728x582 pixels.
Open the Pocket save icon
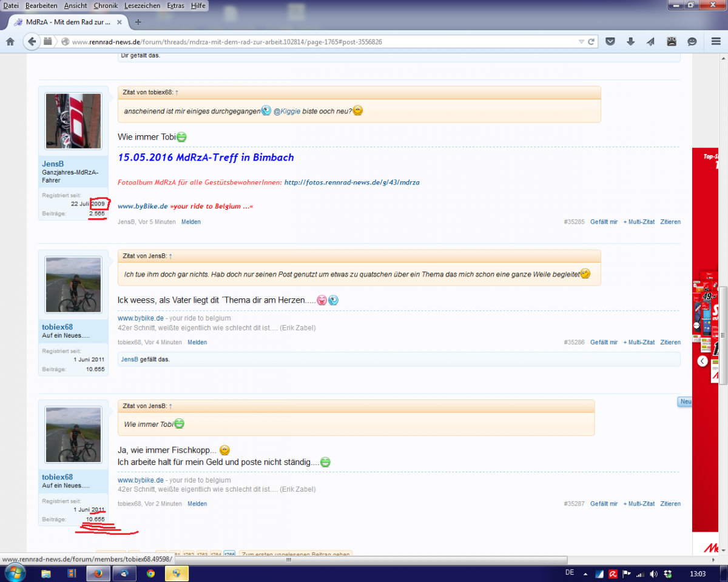point(611,42)
